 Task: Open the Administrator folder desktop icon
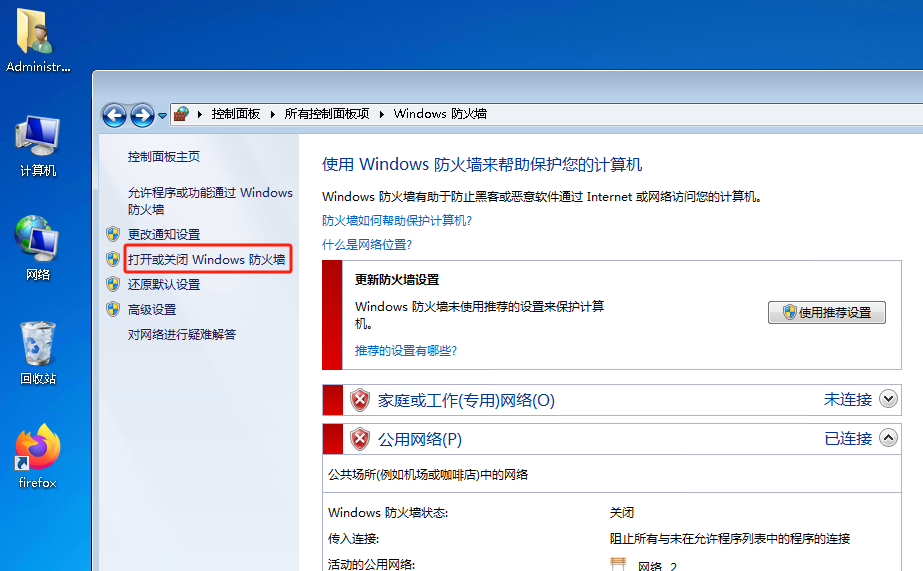click(38, 35)
